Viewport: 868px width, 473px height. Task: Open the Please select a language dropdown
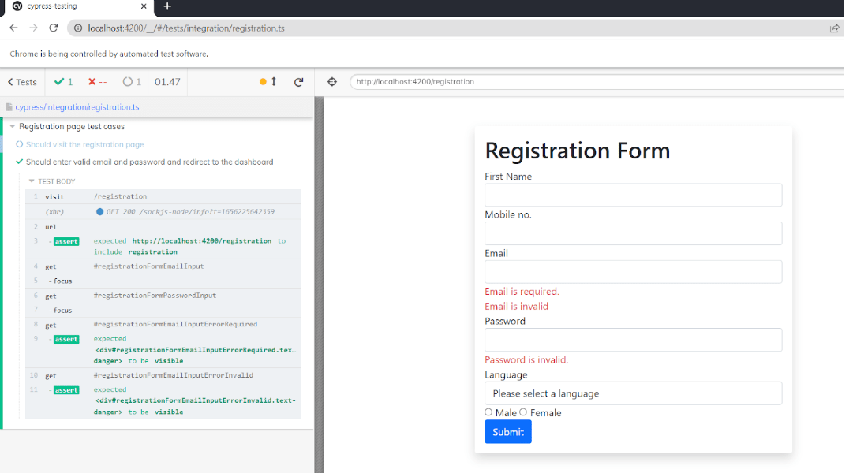pos(633,393)
